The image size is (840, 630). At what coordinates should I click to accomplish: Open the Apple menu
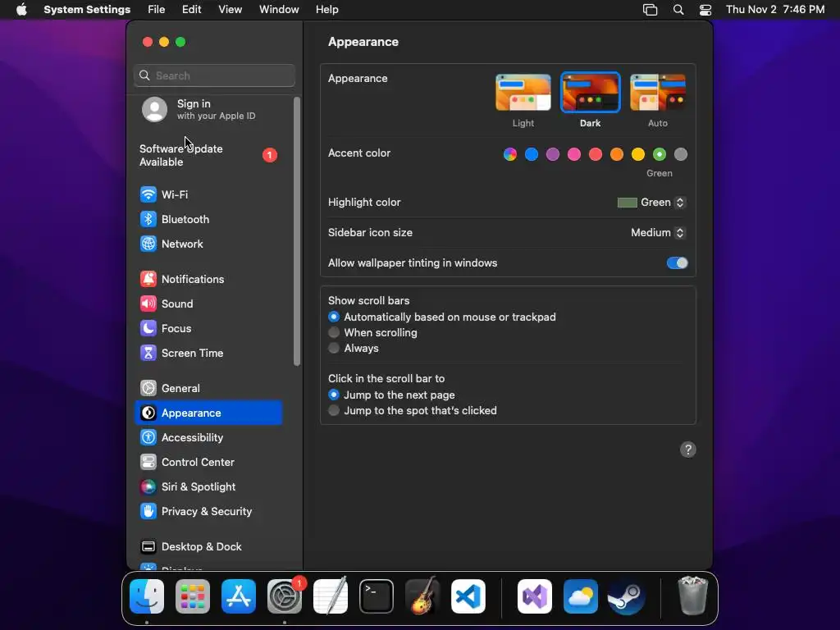(21, 10)
